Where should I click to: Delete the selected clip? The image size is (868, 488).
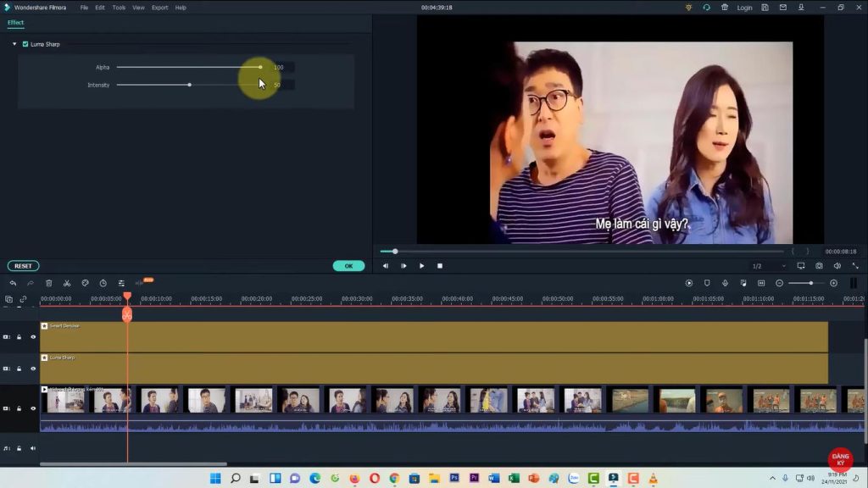point(48,283)
